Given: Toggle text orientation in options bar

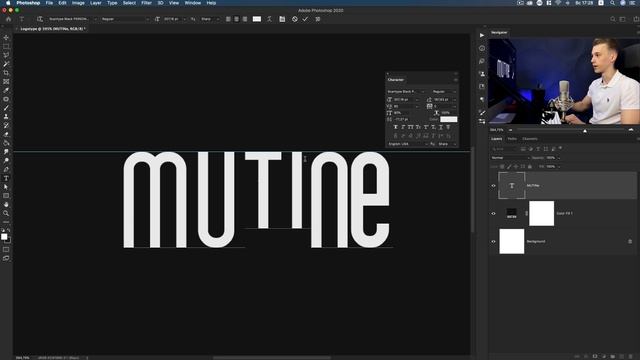Looking at the screenshot, I should [40, 19].
